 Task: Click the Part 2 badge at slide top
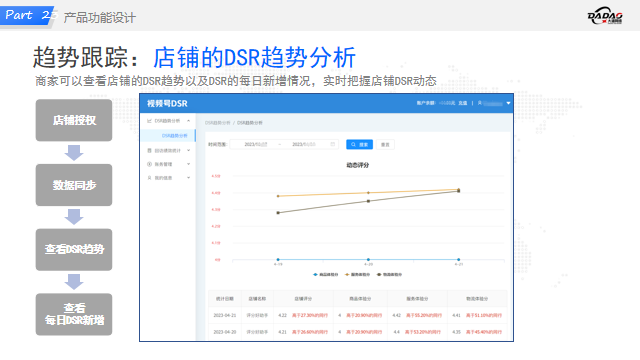[x=28, y=15]
